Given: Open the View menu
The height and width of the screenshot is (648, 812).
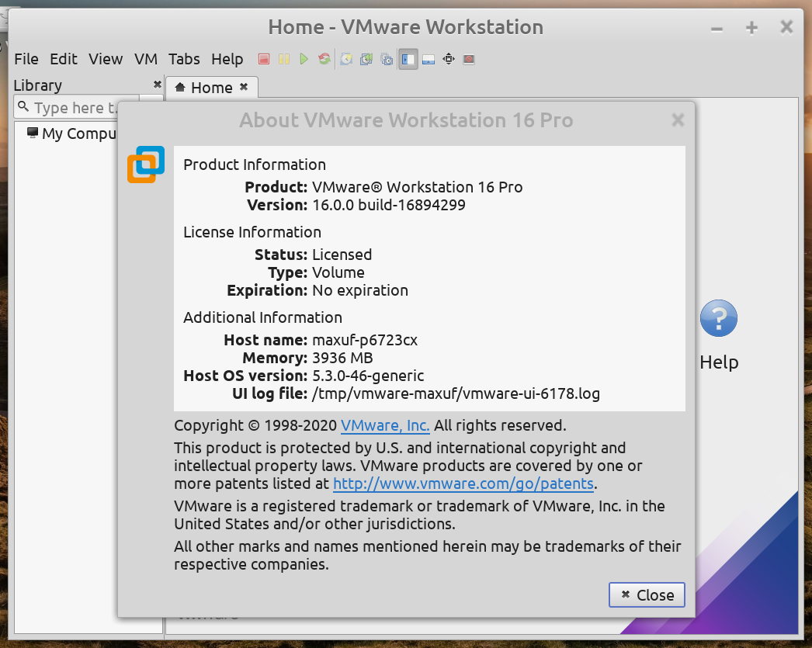Looking at the screenshot, I should coord(106,59).
